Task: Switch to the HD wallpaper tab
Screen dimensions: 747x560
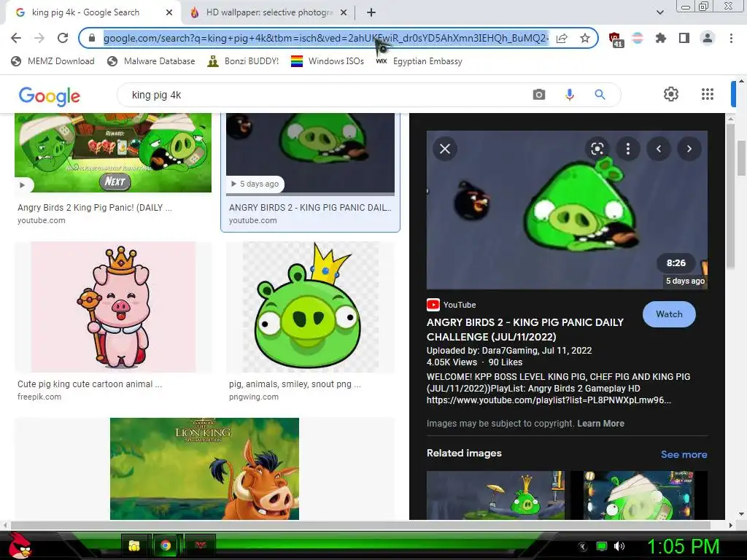Action: coord(269,12)
